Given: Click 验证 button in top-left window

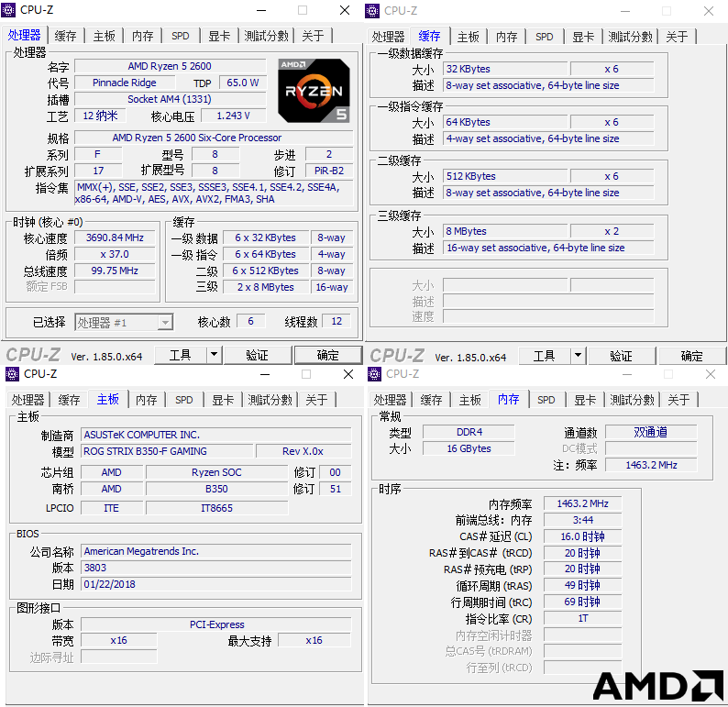Looking at the screenshot, I should coord(258,356).
